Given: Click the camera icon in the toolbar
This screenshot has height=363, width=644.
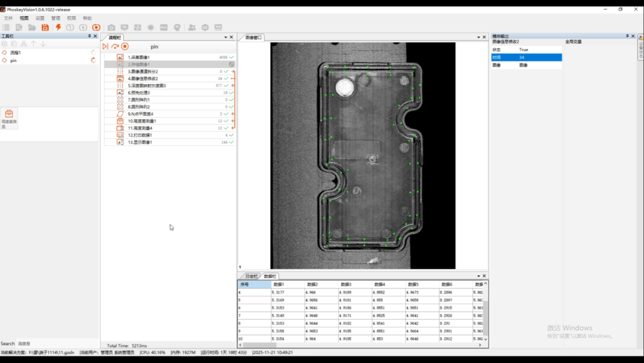Looking at the screenshot, I should (x=112, y=27).
